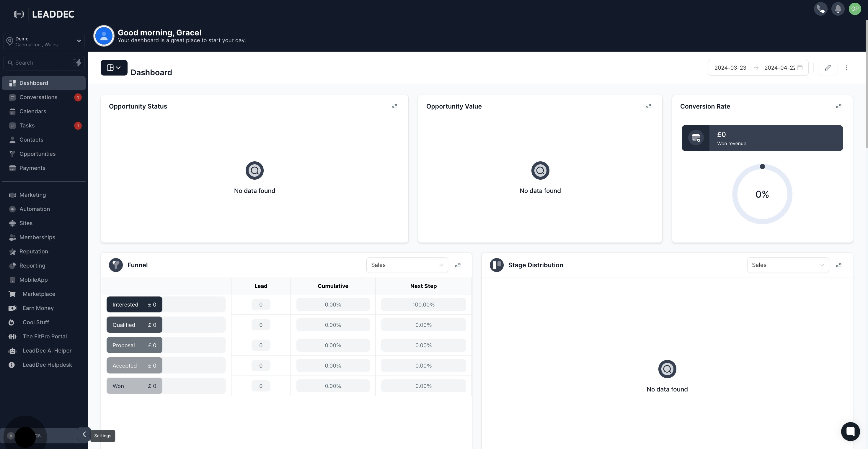Click the Cumulative column header

click(x=333, y=286)
